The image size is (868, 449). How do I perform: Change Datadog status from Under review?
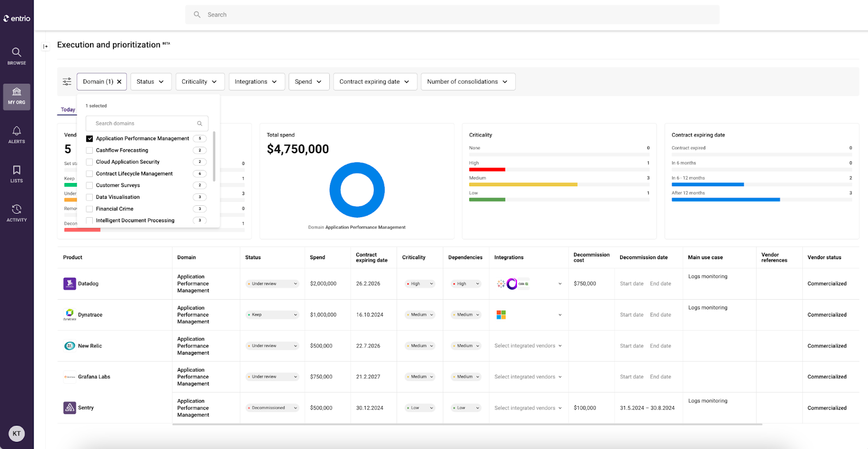272,283
